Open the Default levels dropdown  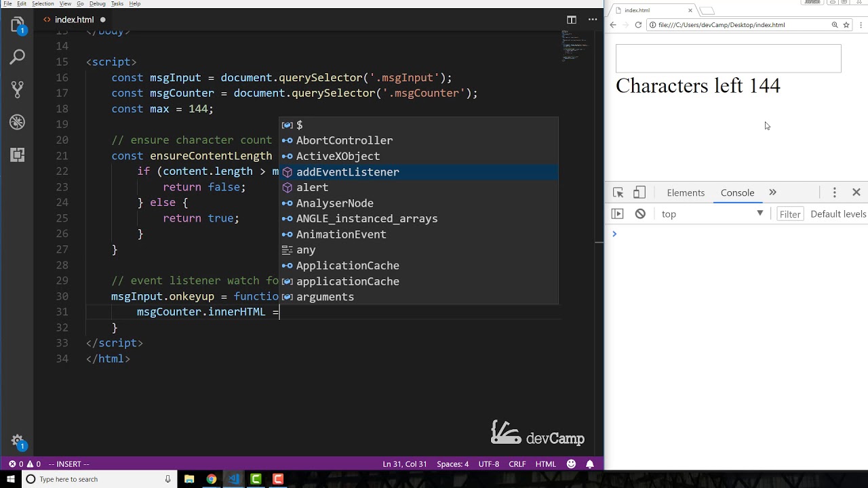[x=838, y=214]
